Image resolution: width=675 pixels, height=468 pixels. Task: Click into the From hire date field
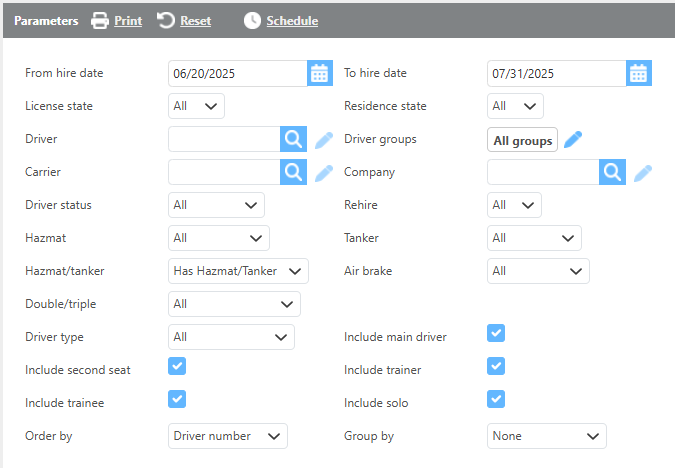(x=237, y=74)
